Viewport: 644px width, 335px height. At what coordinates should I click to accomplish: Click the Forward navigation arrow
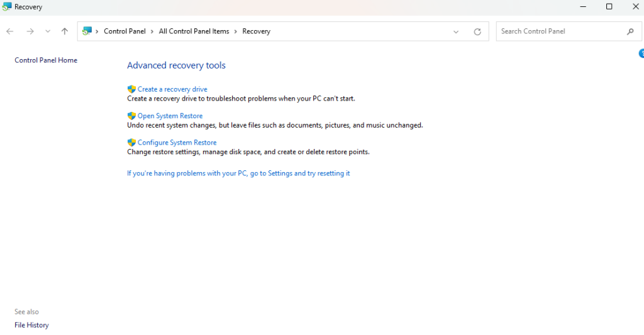point(30,31)
